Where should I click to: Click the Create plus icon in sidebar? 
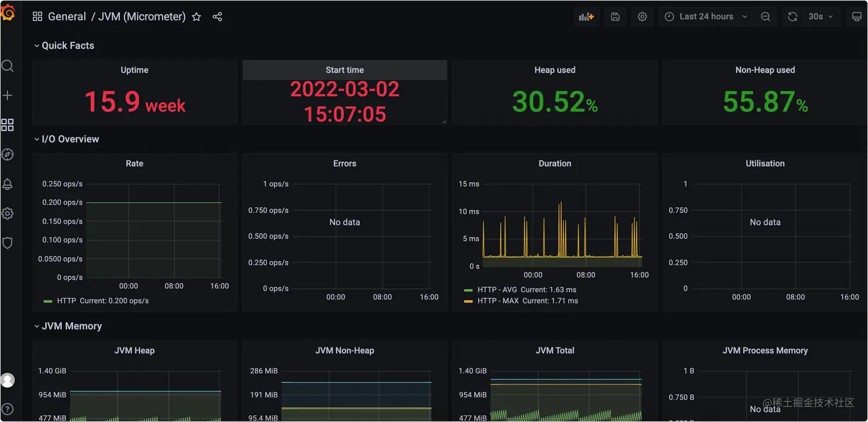(x=7, y=95)
